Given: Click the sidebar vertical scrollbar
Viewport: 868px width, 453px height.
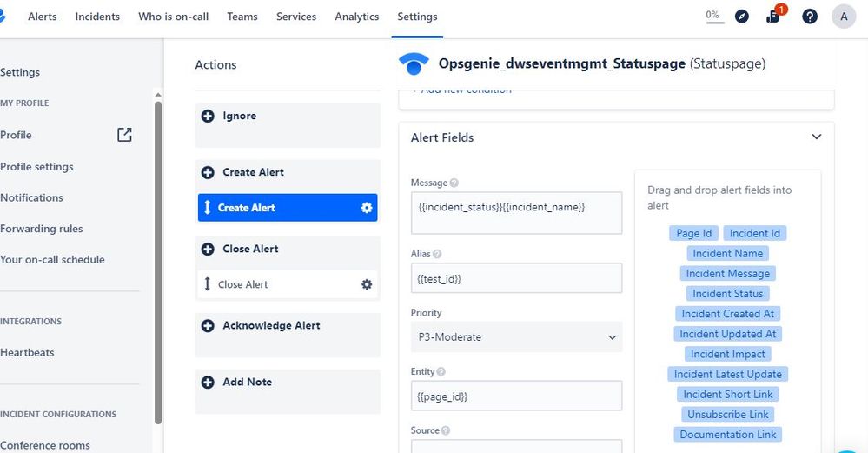Looking at the screenshot, I should pyautogui.click(x=158, y=263).
